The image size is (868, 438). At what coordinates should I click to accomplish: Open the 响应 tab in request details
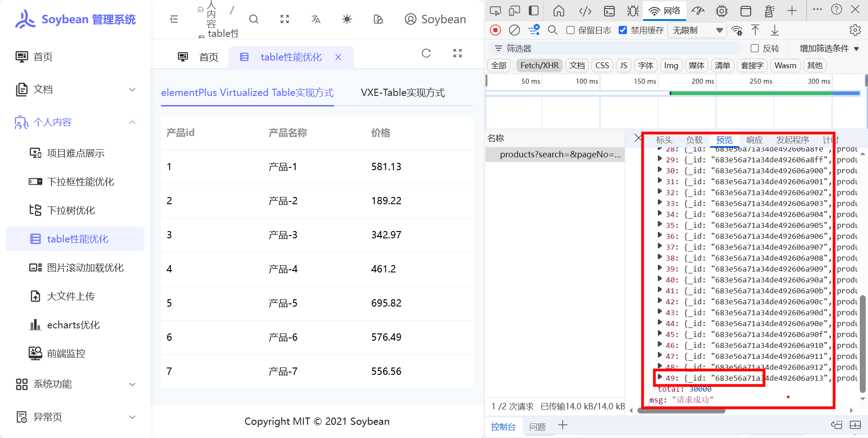pos(754,140)
